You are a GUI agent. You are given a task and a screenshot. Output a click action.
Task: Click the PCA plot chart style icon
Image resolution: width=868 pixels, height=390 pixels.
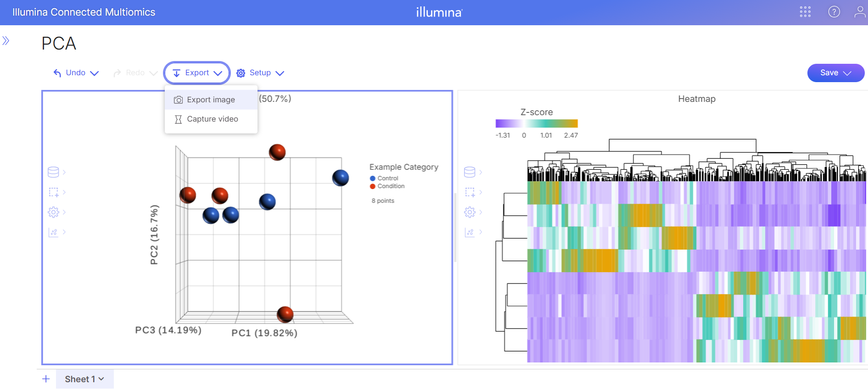[54, 232]
